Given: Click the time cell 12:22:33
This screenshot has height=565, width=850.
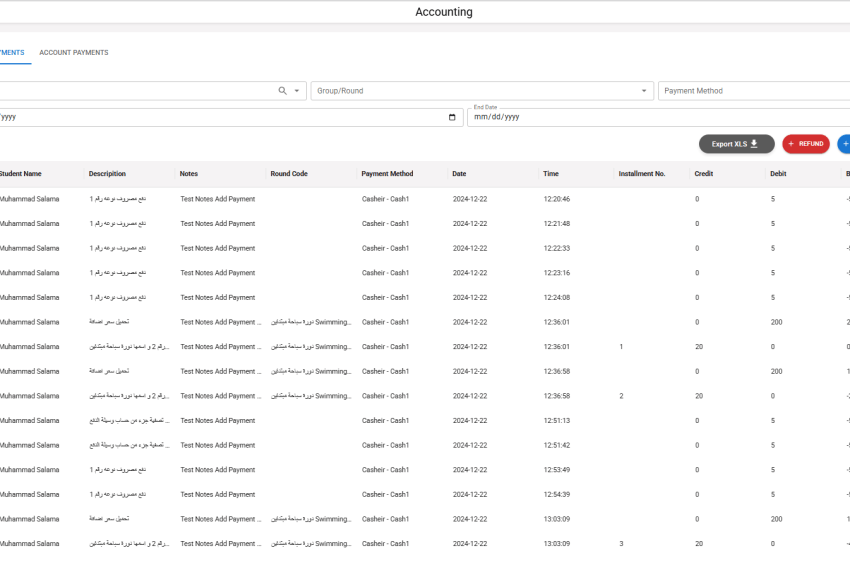Looking at the screenshot, I should coord(557,248).
